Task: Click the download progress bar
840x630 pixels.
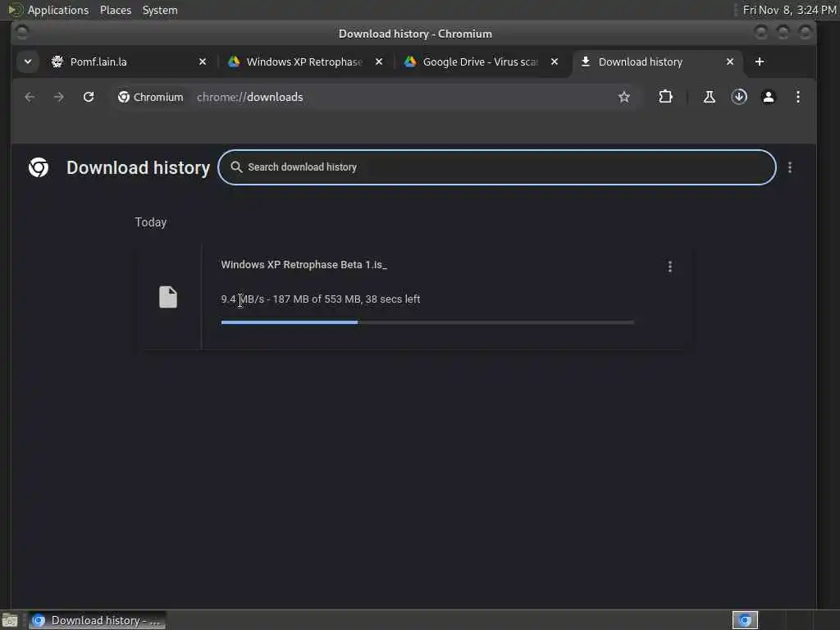Action: (x=427, y=322)
